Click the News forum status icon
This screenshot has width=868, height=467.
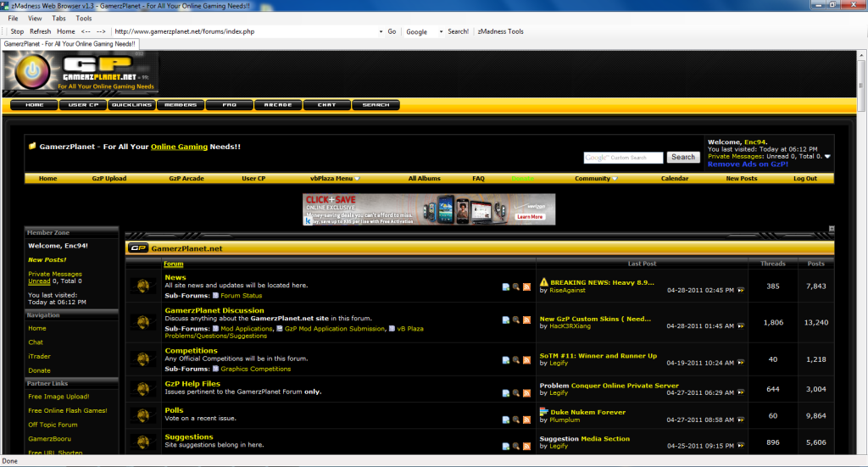(x=143, y=286)
